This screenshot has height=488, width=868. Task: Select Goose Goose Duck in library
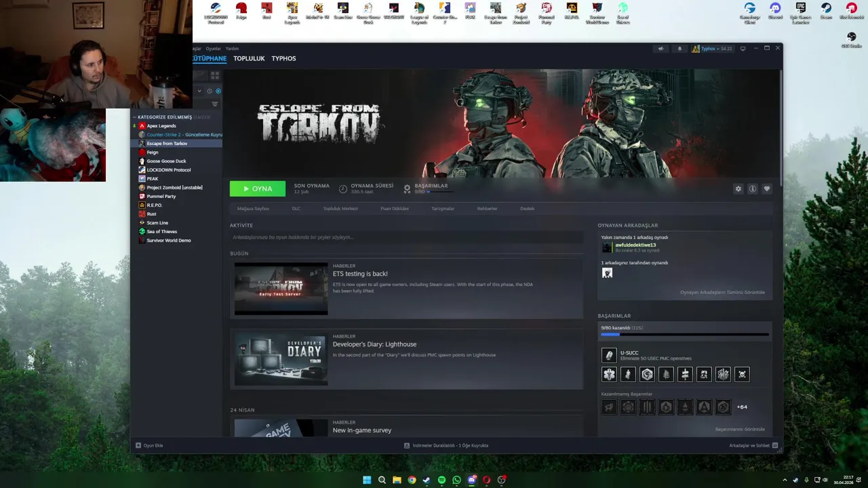pos(166,161)
